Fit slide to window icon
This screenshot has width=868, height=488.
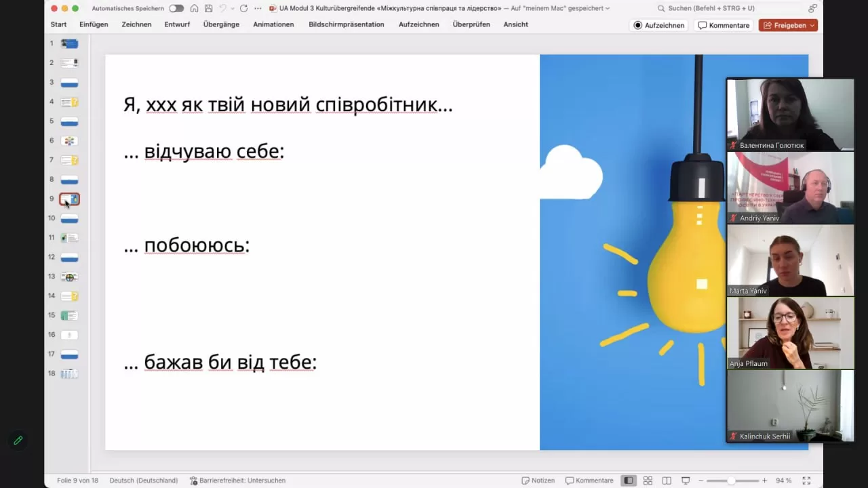806,481
